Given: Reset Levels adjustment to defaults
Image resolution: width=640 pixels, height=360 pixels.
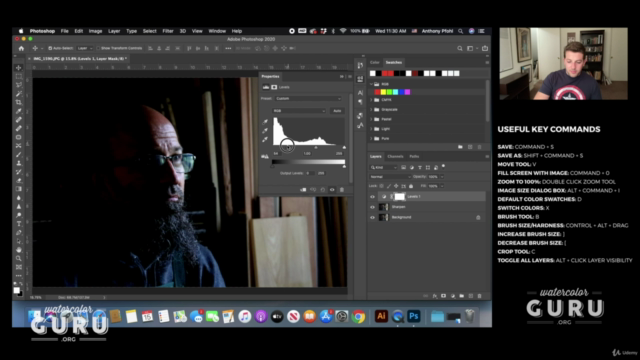Looking at the screenshot, I should click(322, 190).
